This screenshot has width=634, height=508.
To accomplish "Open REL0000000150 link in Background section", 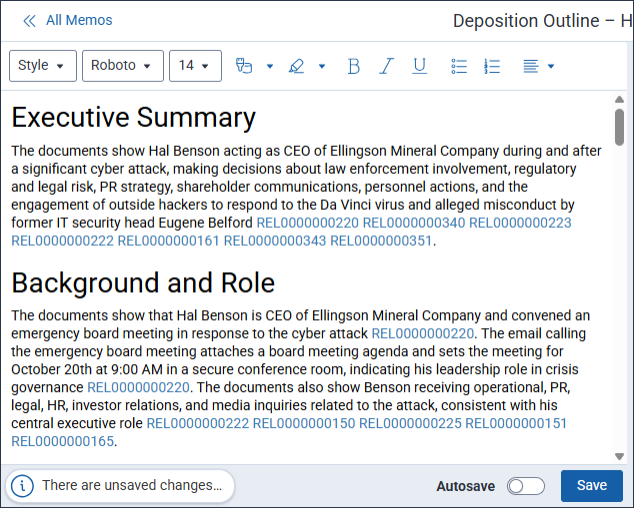I will (x=304, y=423).
